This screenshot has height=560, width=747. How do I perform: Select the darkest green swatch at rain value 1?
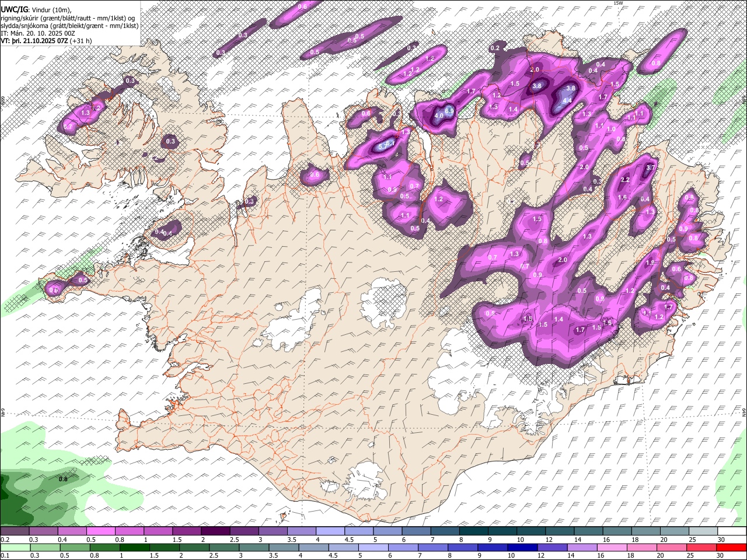pyautogui.click(x=134, y=547)
